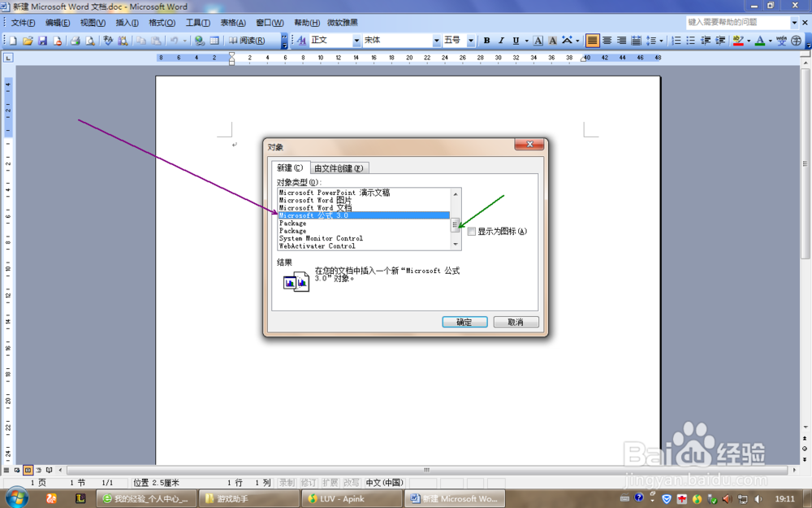Switch to the 由文件创建 tab
Image resolution: width=812 pixels, height=508 pixels.
click(x=339, y=168)
